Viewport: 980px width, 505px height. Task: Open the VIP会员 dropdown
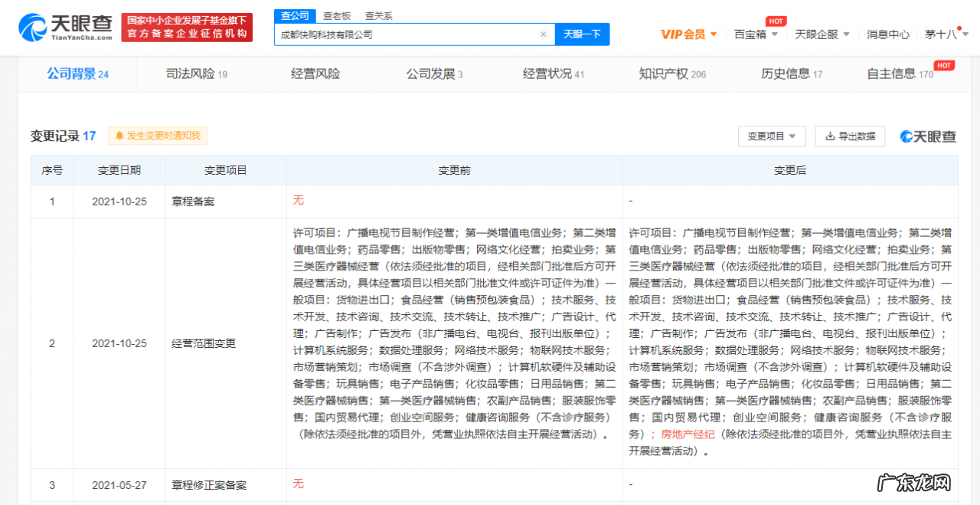pos(687,34)
